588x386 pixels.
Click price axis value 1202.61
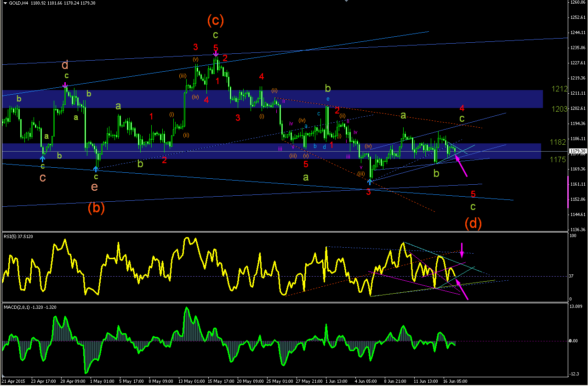(x=577, y=108)
